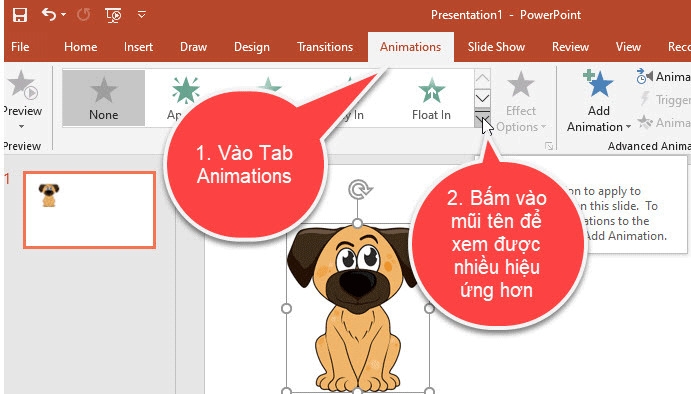Switch to the Review tab
The image size is (691, 394).
[570, 47]
